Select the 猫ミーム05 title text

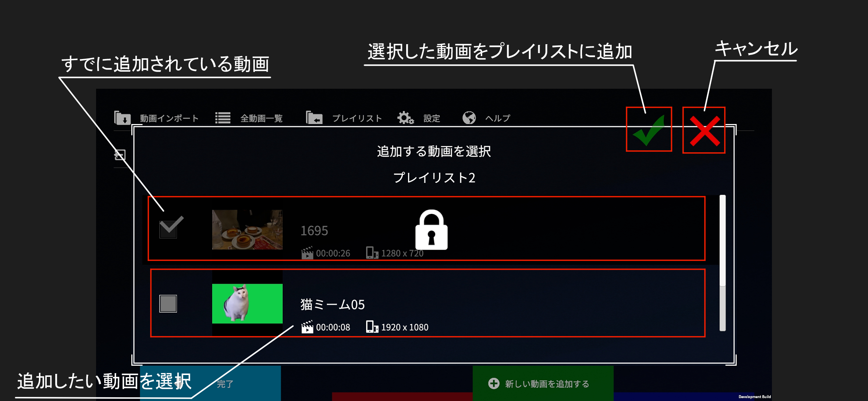pos(333,304)
